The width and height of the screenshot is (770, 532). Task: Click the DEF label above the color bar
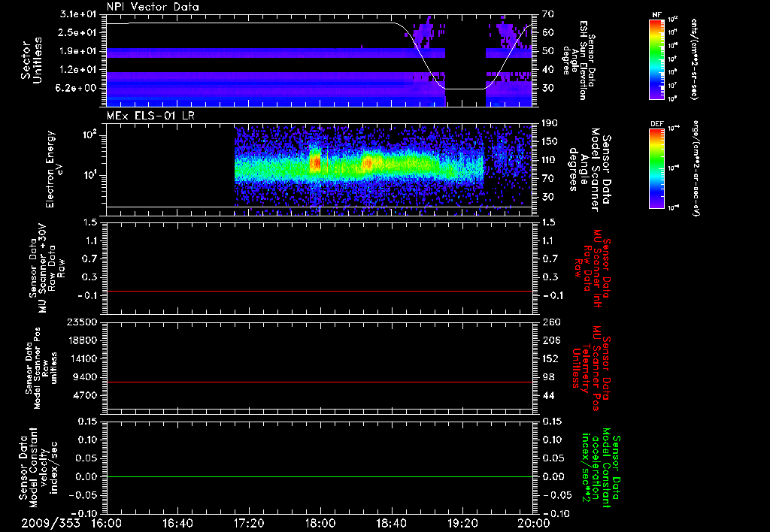[x=657, y=124]
